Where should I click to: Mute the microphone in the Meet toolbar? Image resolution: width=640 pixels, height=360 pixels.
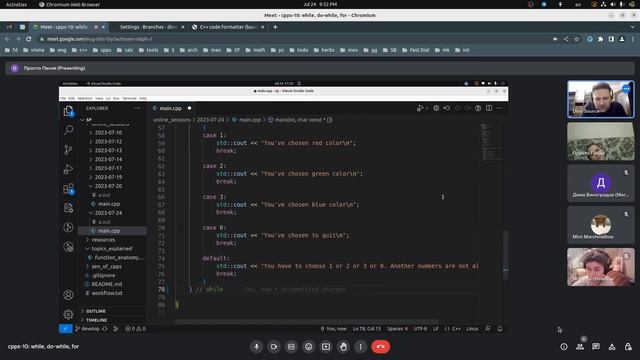coord(256,347)
